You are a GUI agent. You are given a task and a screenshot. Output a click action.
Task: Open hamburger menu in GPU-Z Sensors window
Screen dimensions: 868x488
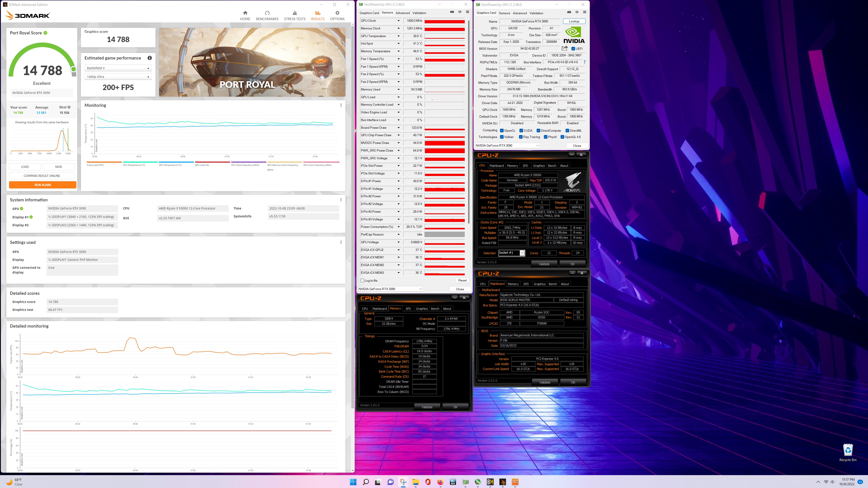(467, 12)
